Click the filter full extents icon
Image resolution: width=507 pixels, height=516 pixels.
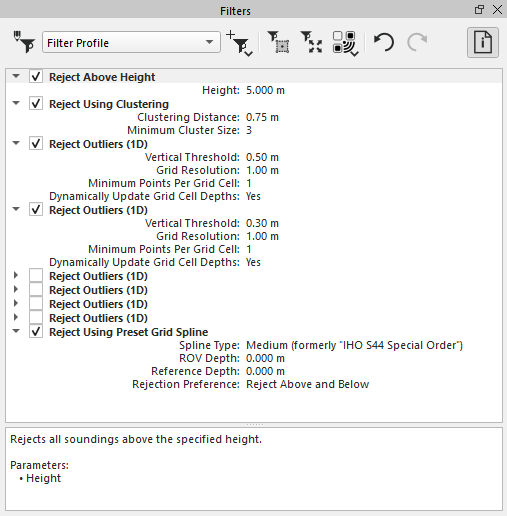click(311, 42)
